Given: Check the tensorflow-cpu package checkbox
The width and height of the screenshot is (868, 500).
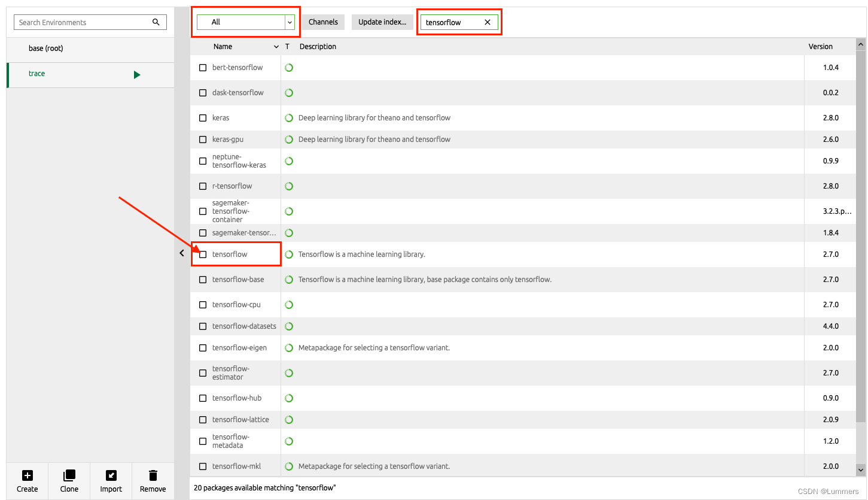Looking at the screenshot, I should 203,305.
